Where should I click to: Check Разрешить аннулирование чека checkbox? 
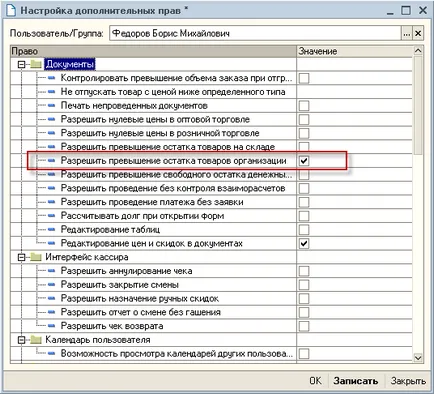coord(304,271)
